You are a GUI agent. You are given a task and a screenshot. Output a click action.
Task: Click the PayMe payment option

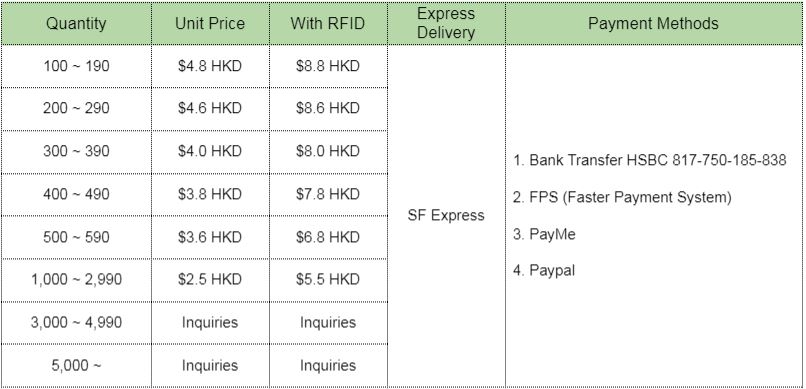point(544,234)
